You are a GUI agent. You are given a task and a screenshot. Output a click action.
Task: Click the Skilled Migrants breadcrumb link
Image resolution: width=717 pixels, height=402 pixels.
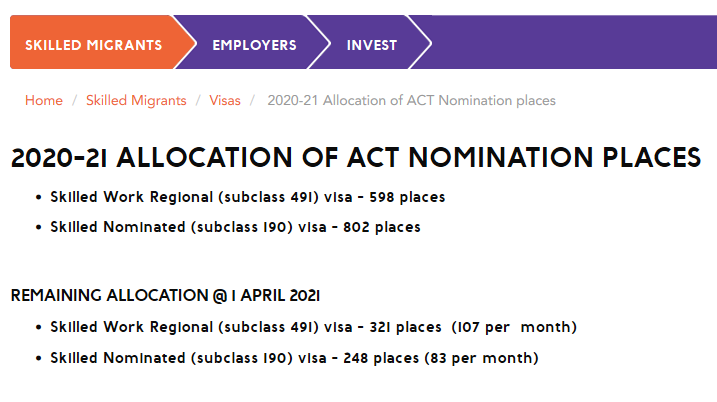(x=136, y=100)
